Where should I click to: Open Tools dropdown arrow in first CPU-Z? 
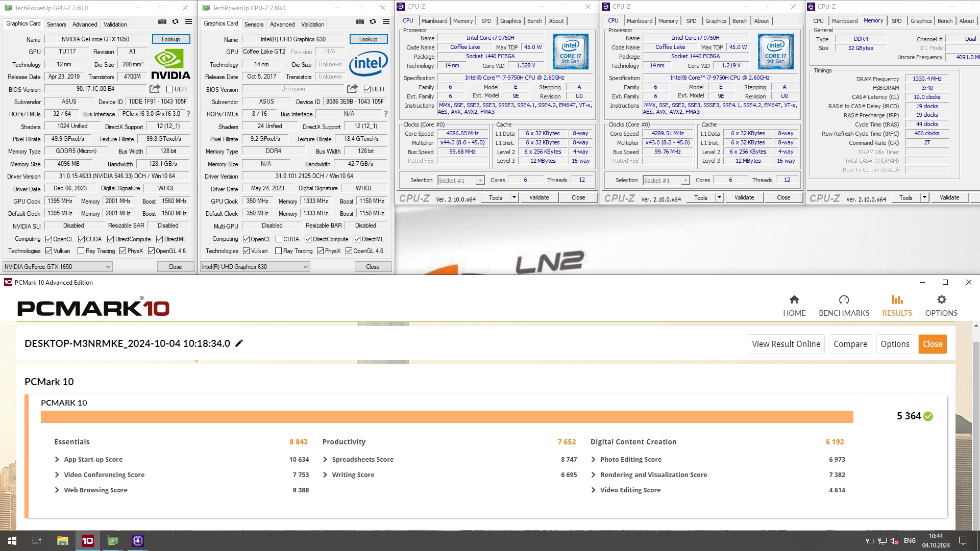pos(514,197)
